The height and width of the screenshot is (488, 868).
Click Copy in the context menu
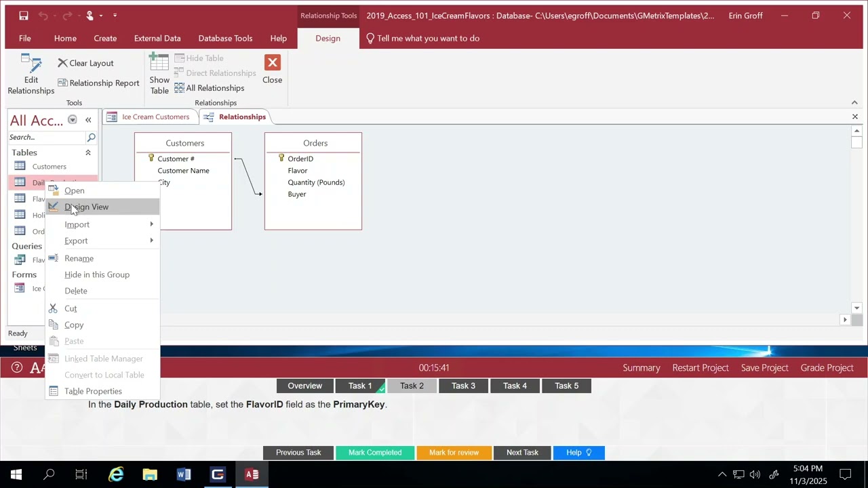pos(103,325)
